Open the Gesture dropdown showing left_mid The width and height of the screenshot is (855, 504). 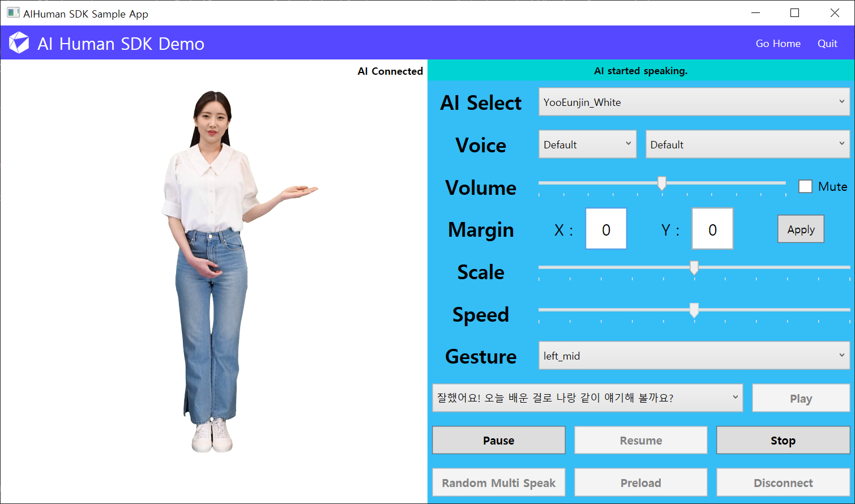[694, 356]
